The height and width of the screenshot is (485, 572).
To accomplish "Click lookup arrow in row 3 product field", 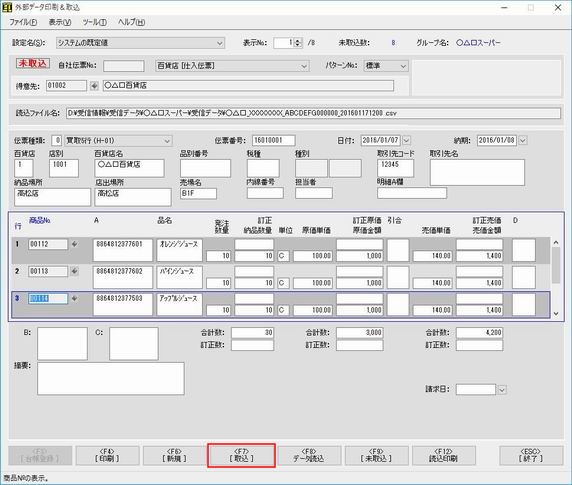I will (x=74, y=298).
